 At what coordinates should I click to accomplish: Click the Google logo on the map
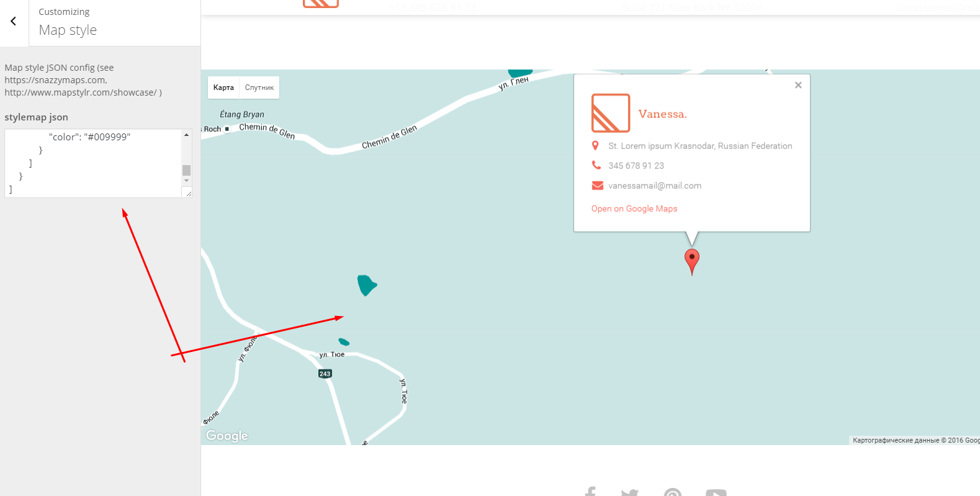(x=227, y=436)
